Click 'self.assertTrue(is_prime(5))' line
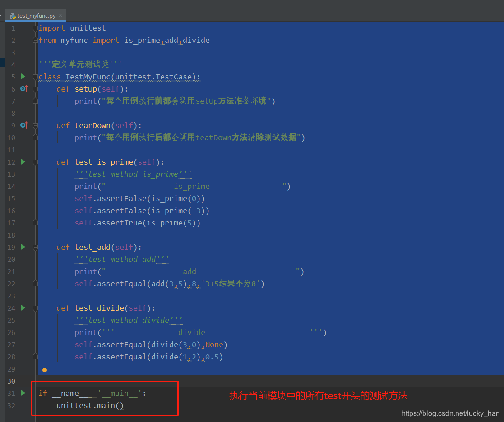This screenshot has width=504, height=422. click(137, 223)
